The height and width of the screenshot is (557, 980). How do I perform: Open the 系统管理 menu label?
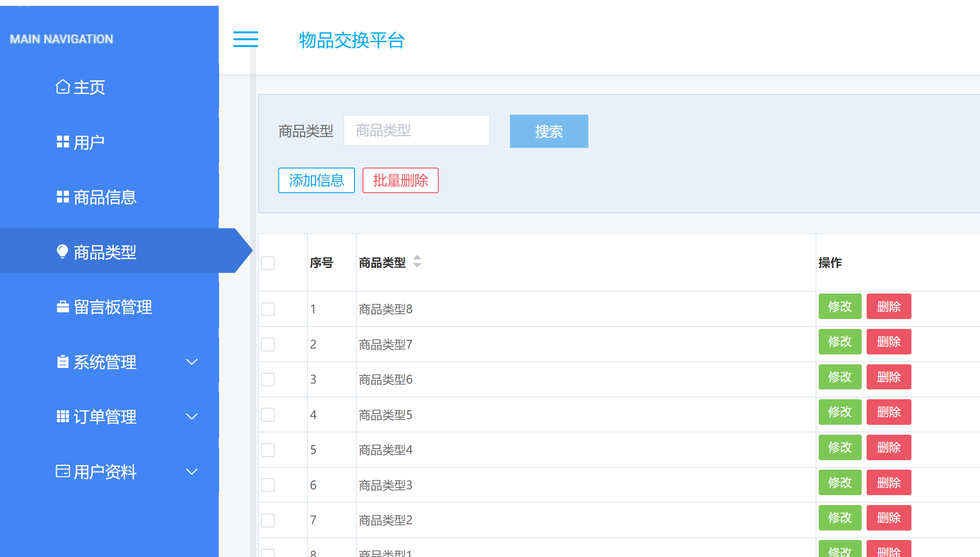[x=105, y=362]
